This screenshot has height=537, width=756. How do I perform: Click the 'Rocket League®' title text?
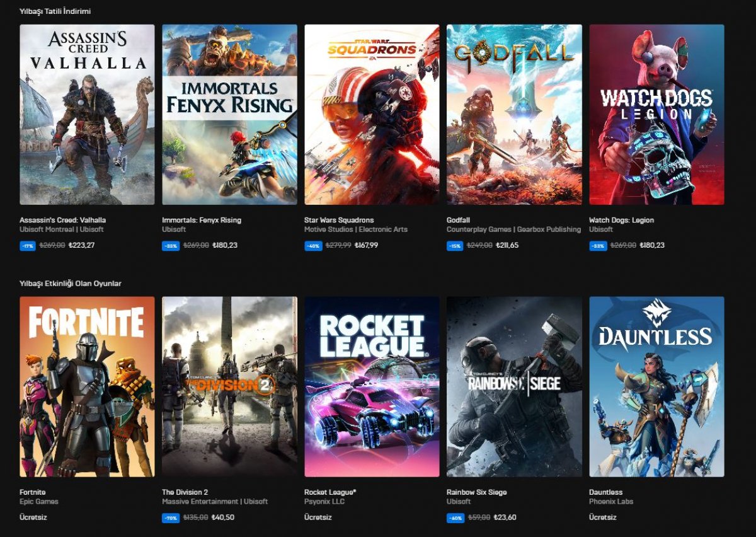coord(330,492)
